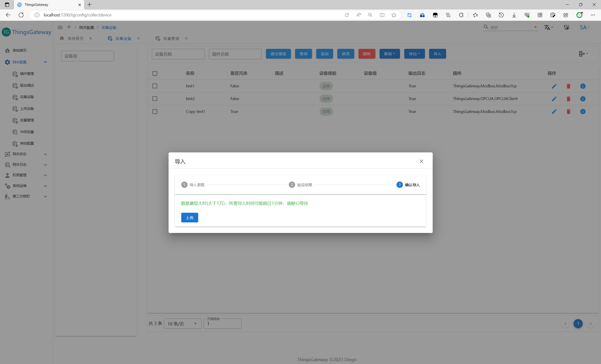The image size is (601, 364).
Task: Click the 设备名称 search input field
Action: (x=178, y=54)
